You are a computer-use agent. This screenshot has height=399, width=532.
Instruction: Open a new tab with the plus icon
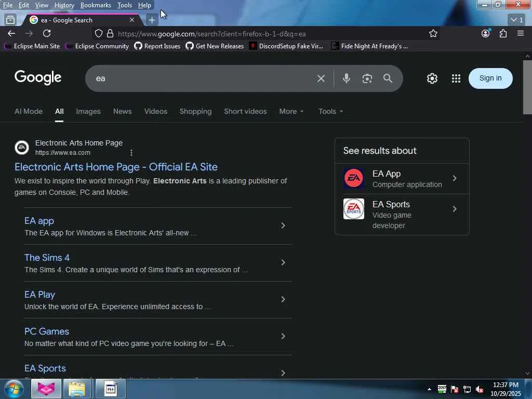152,20
